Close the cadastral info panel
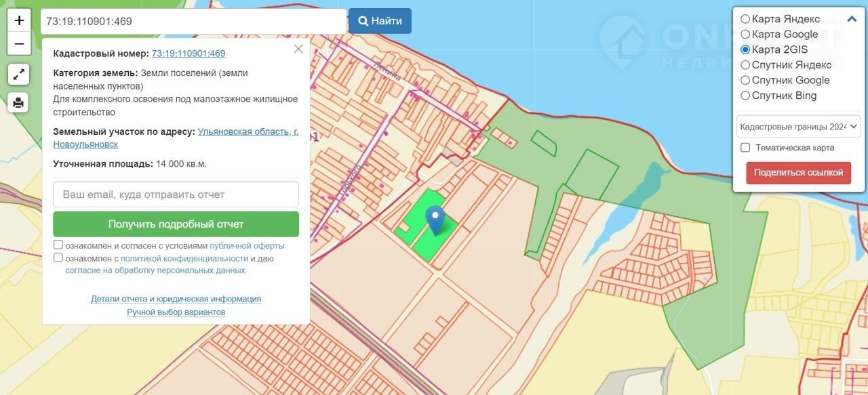This screenshot has width=868, height=395. pos(298,49)
